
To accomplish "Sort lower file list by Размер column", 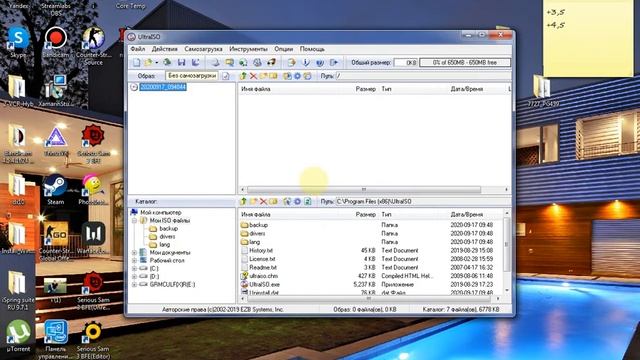I will point(365,214).
